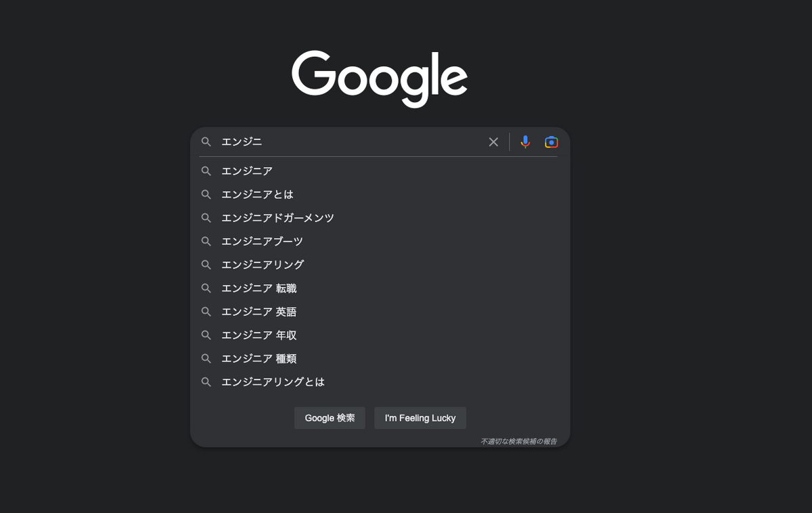Screen dimensions: 812x513
Task: Pick the エンジニア 年収 suggestion text
Action: click(x=259, y=335)
